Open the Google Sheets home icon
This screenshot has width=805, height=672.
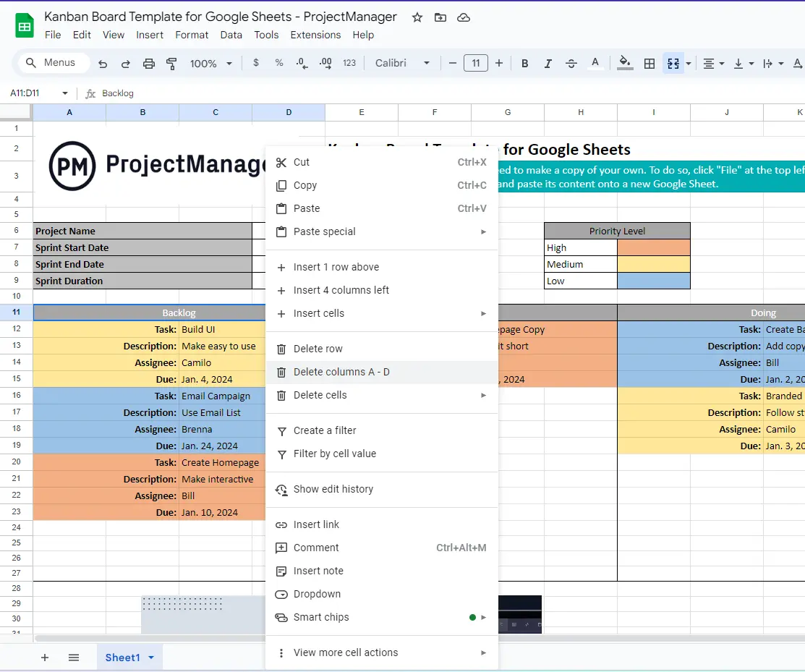click(x=25, y=25)
